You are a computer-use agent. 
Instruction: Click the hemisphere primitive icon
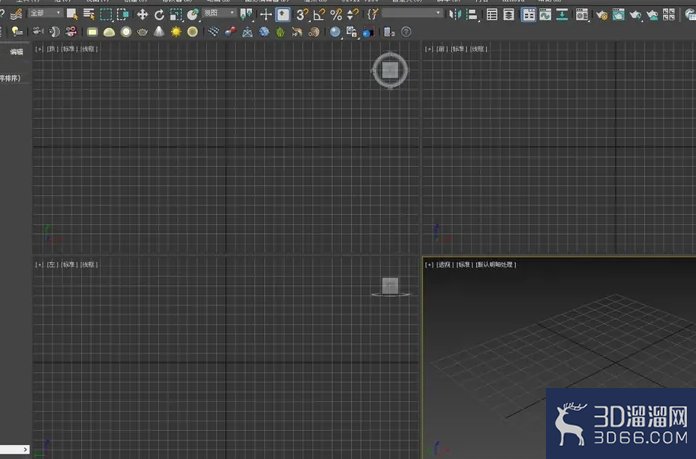(109, 32)
